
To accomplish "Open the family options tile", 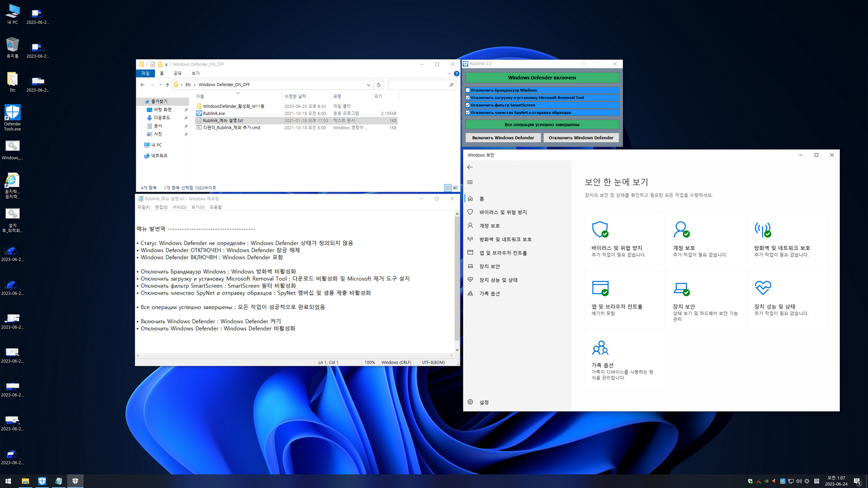I will click(x=624, y=359).
